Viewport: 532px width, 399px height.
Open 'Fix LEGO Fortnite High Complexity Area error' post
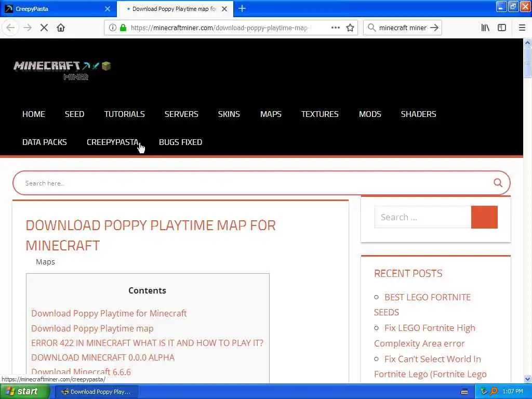tap(425, 336)
